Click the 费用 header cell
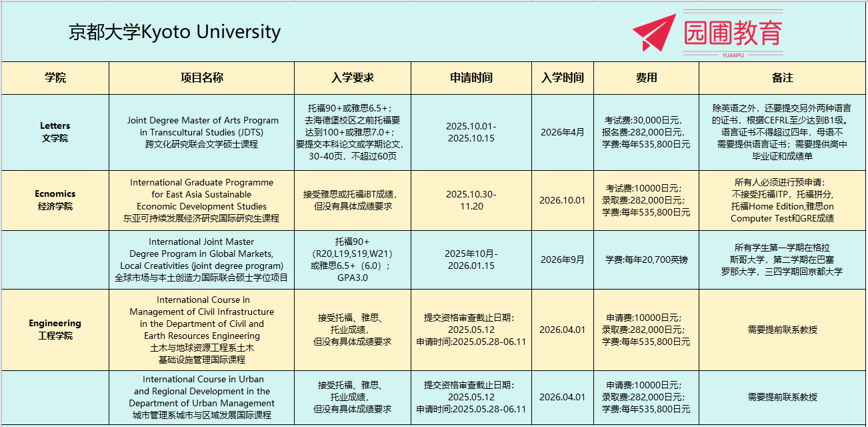 [646, 78]
